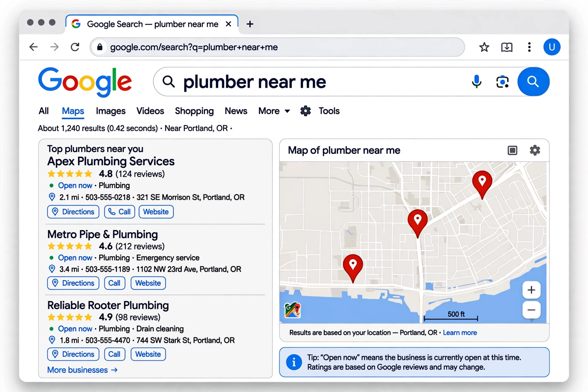Switch to the Images tab
The width and height of the screenshot is (588, 392).
pyautogui.click(x=111, y=111)
